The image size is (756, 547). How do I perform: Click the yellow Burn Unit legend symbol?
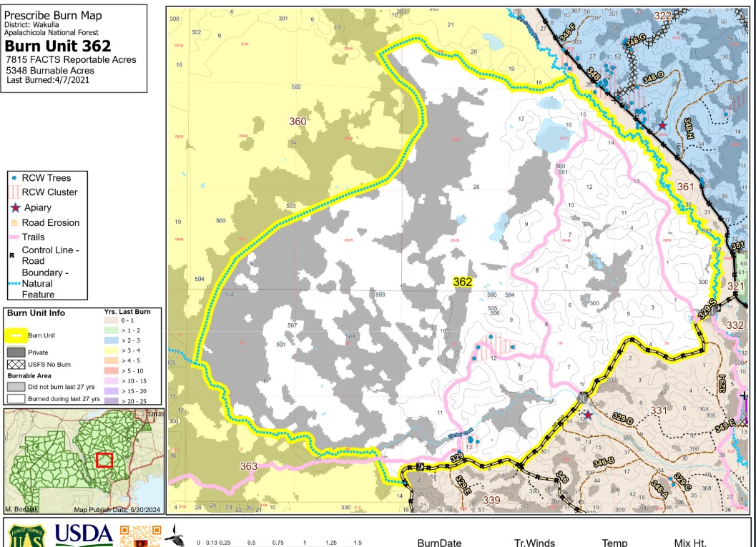tap(16, 335)
